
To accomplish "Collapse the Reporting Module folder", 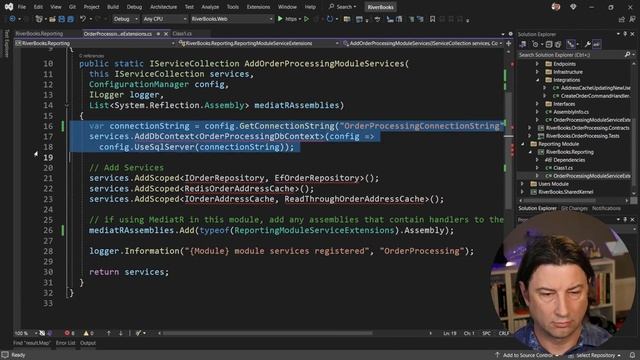I will pos(522,144).
